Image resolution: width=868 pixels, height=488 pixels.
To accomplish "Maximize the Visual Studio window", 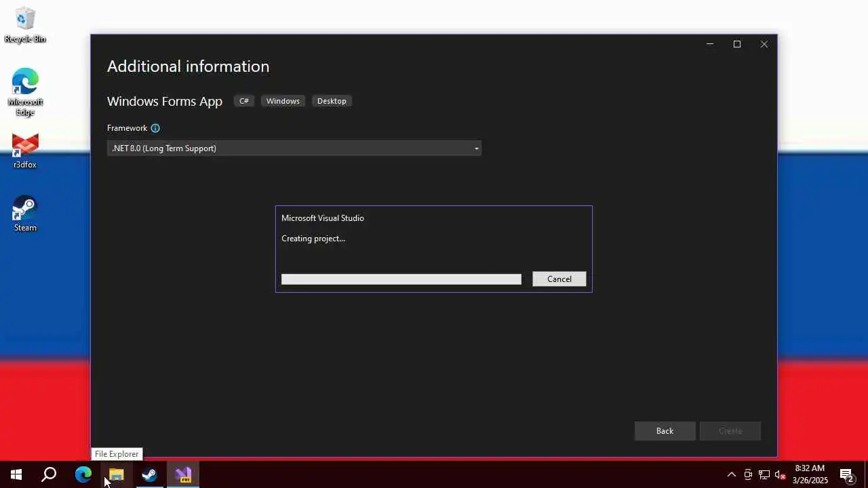I will coord(737,44).
